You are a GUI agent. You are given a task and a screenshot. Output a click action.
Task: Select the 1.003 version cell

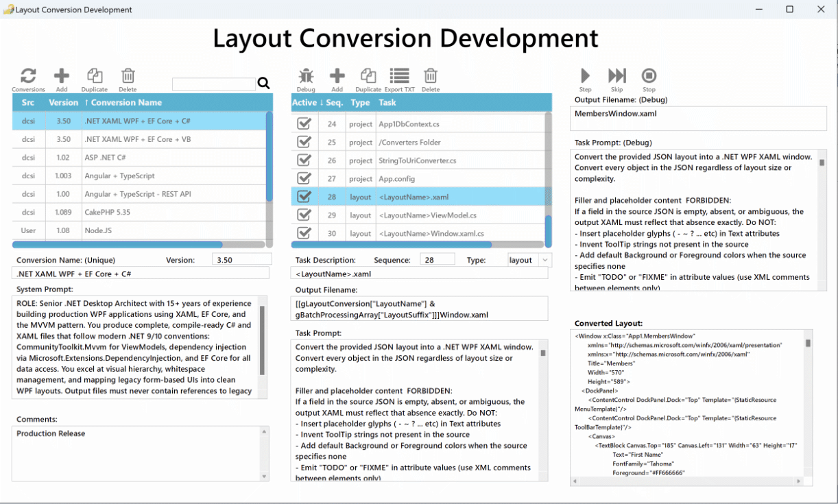point(63,176)
